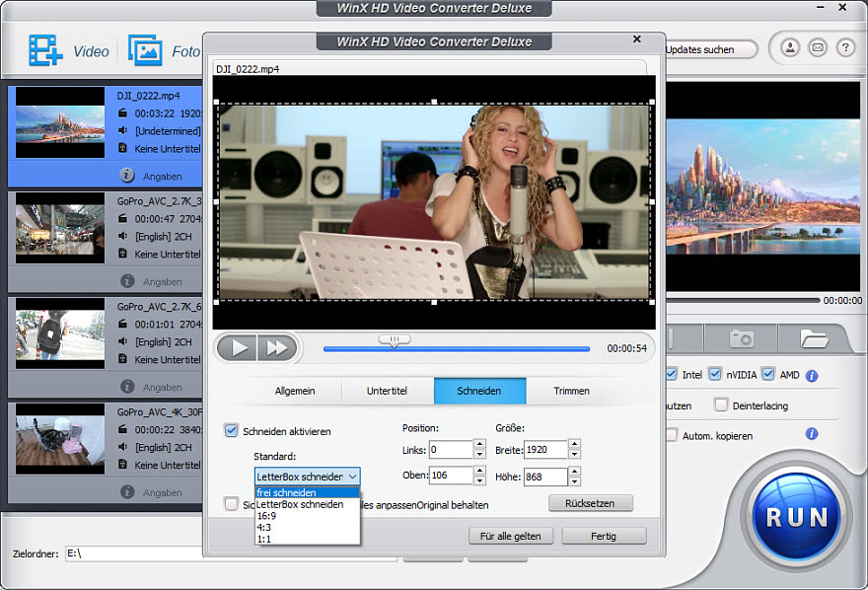The width and height of the screenshot is (868, 590).
Task: Toggle the AMD hardware checkbox
Action: [x=767, y=374]
